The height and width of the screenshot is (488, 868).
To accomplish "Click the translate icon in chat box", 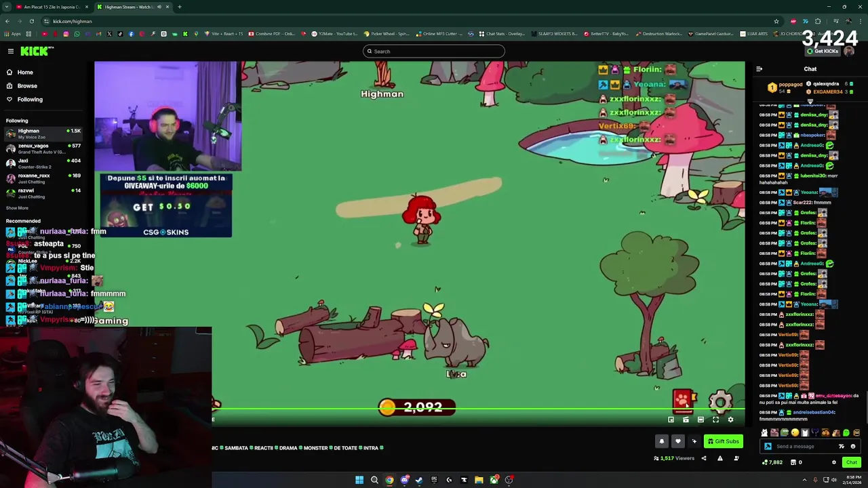I will pyautogui.click(x=842, y=447).
